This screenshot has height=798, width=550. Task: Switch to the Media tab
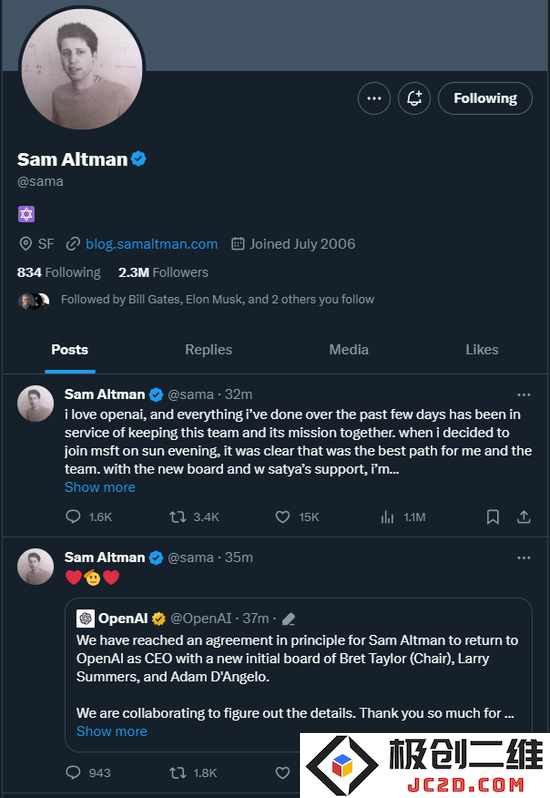349,350
